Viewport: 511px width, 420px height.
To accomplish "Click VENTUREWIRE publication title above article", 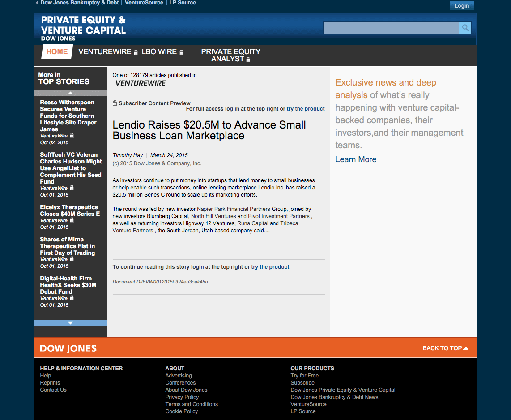I will click(x=141, y=83).
